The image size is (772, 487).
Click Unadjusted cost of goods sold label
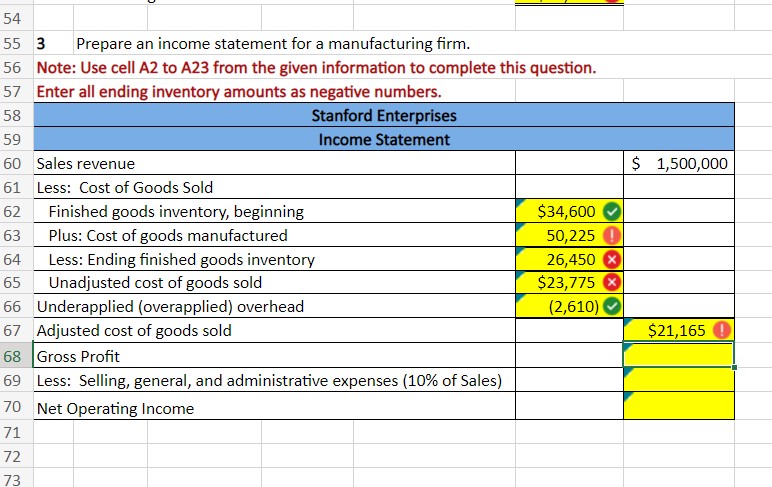155,283
